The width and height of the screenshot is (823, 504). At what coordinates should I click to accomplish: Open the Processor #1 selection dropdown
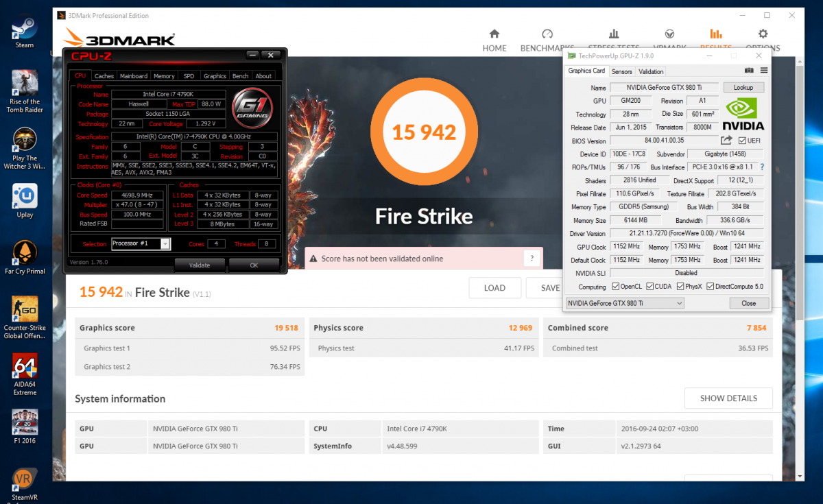[141, 243]
